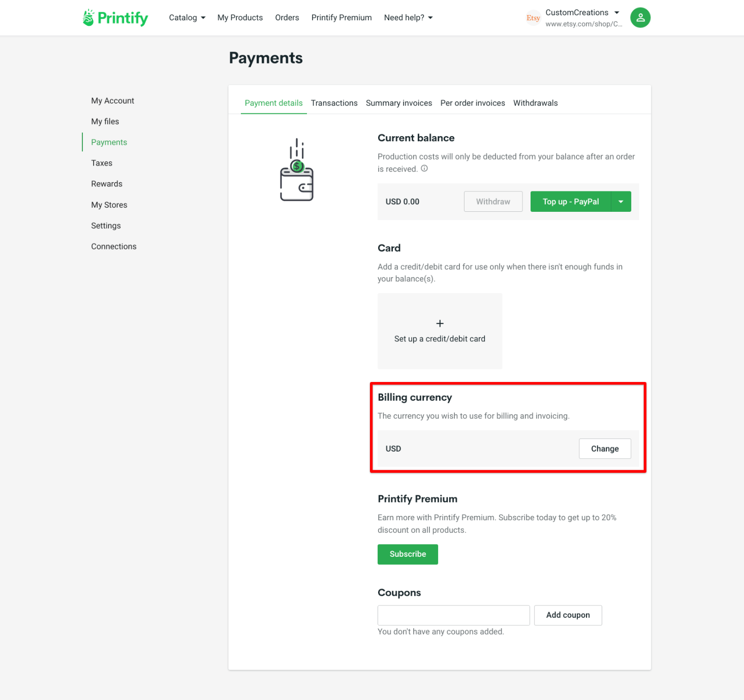Click the Etsy shop icon next to CustomCreations
Viewport: 744px width, 700px height.
tap(533, 17)
